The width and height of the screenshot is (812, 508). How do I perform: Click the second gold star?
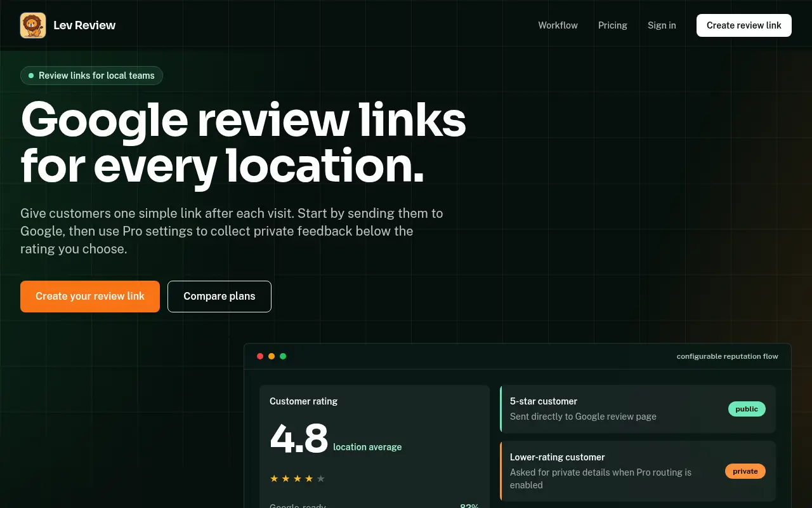[x=285, y=479]
